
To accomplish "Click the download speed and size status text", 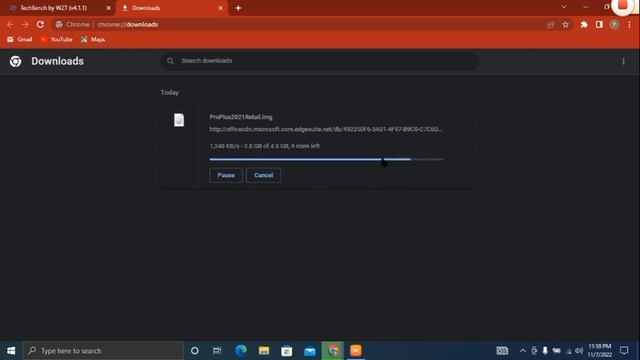I will [x=264, y=146].
